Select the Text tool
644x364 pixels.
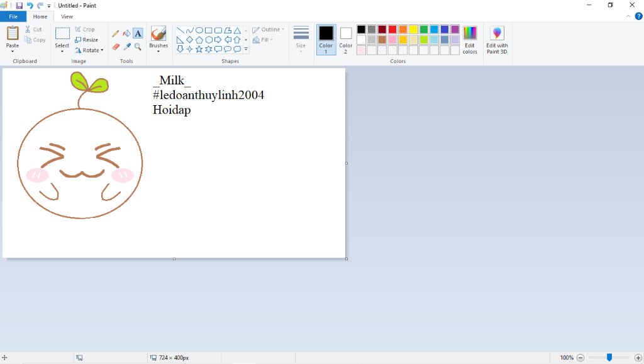(x=138, y=33)
